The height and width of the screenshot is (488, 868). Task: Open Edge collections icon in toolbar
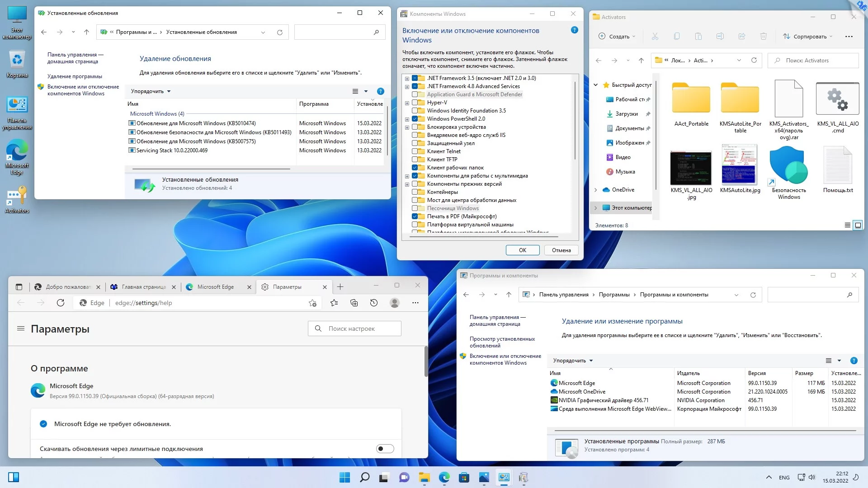[354, 303]
